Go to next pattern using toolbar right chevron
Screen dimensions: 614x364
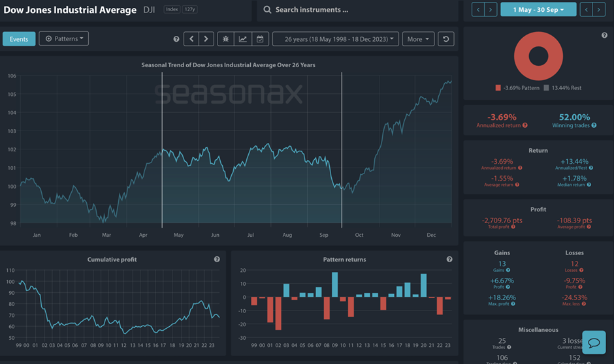206,38
